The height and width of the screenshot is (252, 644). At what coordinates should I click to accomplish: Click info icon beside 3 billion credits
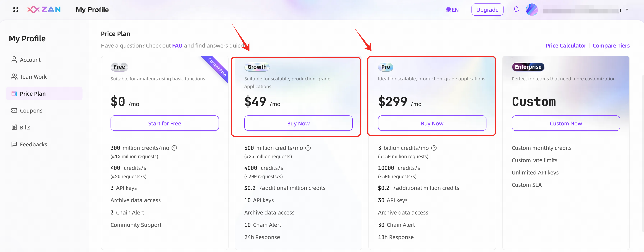(434, 148)
